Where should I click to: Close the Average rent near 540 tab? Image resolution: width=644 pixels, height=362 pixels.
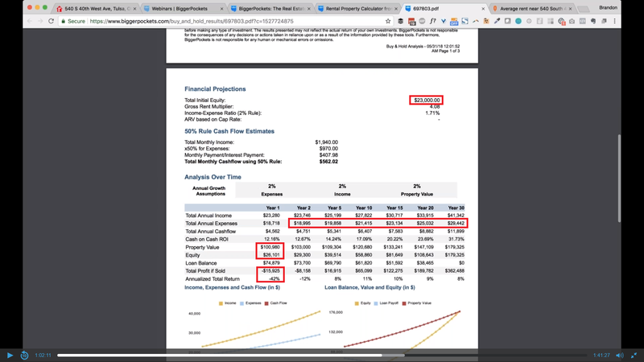pyautogui.click(x=570, y=9)
